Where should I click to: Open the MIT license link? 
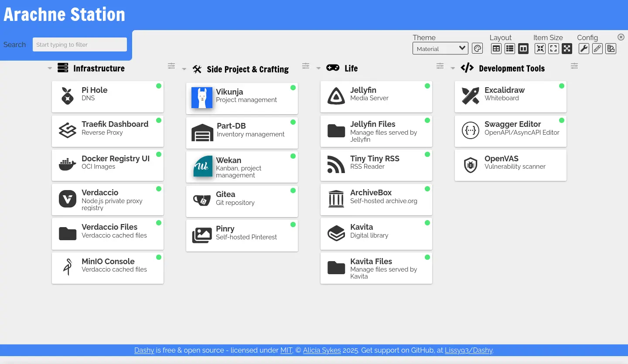point(286,350)
